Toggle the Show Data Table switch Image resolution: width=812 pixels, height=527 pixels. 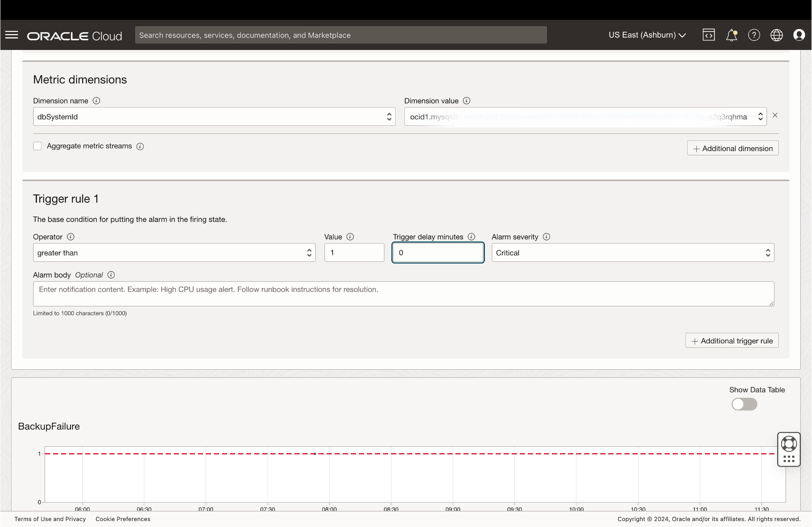[x=744, y=404]
